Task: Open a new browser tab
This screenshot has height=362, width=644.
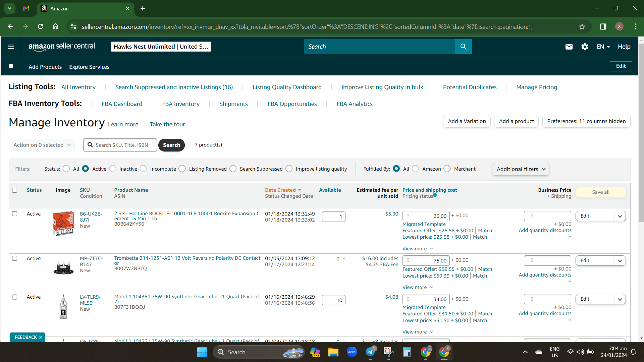Action: tap(143, 8)
